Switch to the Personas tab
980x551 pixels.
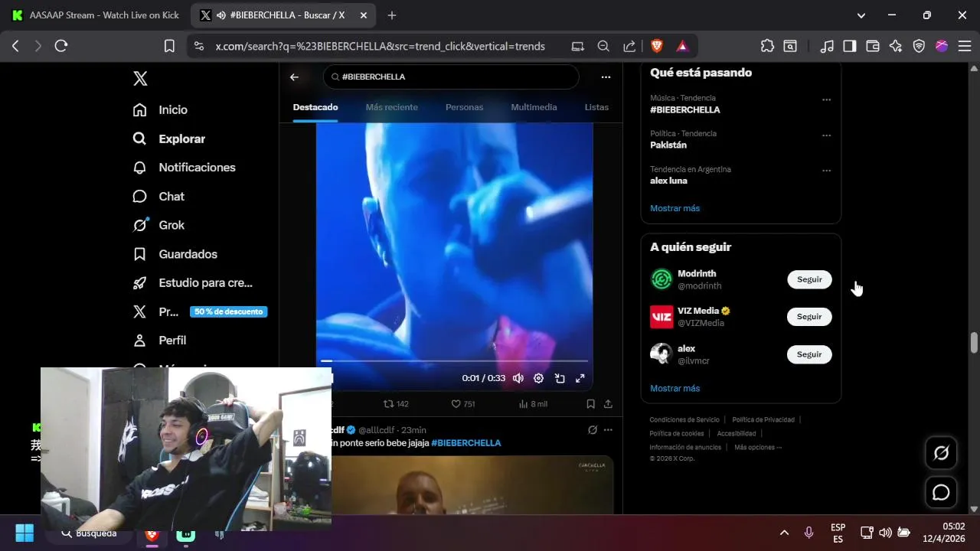(x=465, y=107)
